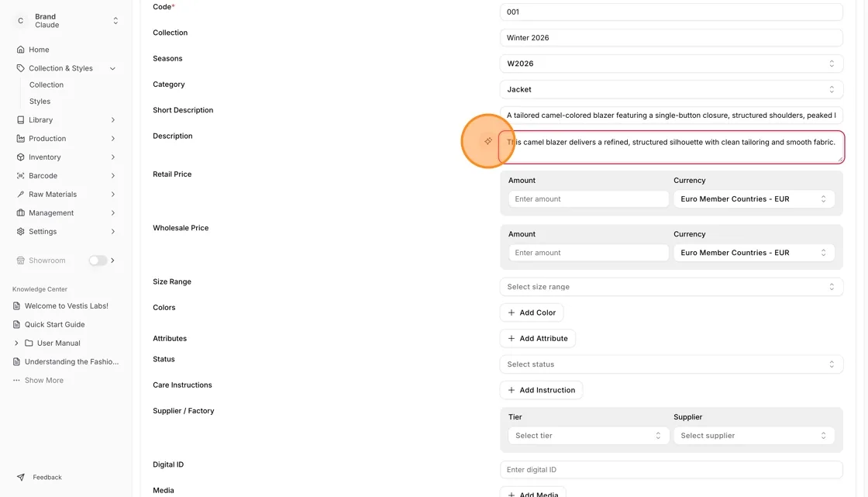868x497 pixels.
Task: Click the Inventory box icon
Action: (20, 157)
